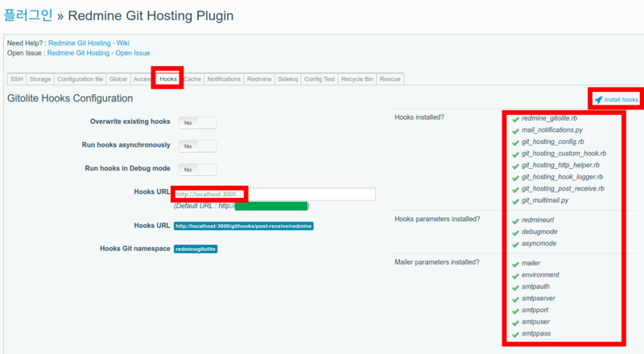
Task: Click green checkmark next to smtpserver
Action: [x=515, y=299]
